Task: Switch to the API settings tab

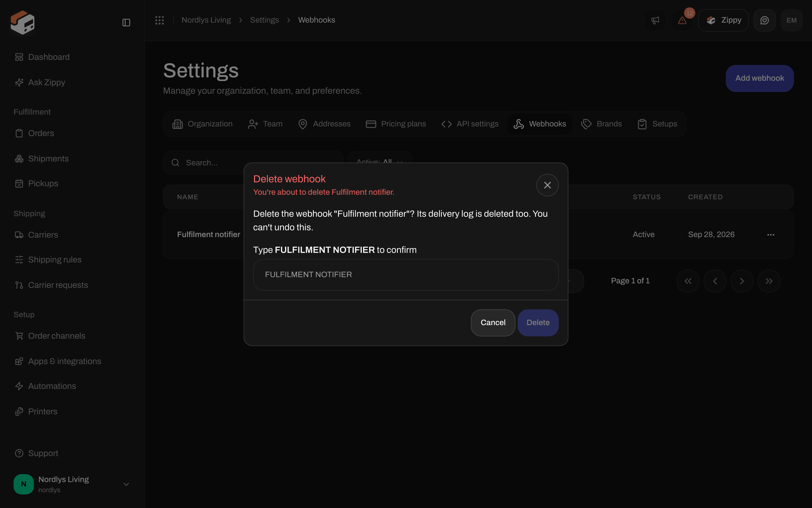Action: (470, 124)
